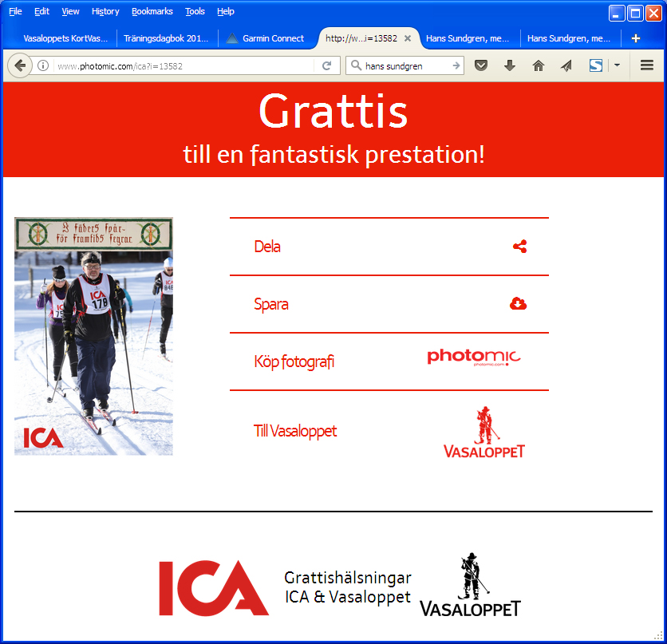Image resolution: width=667 pixels, height=644 pixels.
Task: Click the Spara link
Action: coord(271,304)
